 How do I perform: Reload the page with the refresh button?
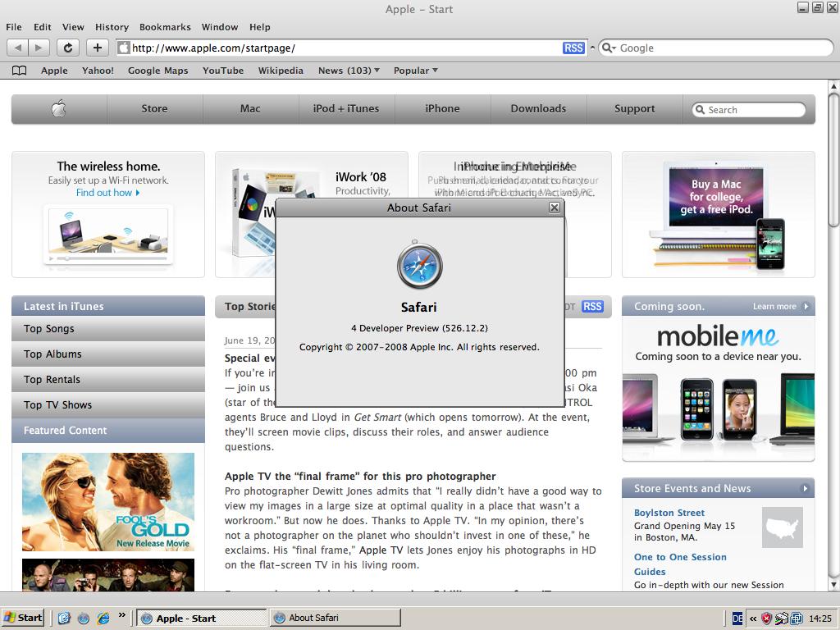(x=68, y=48)
